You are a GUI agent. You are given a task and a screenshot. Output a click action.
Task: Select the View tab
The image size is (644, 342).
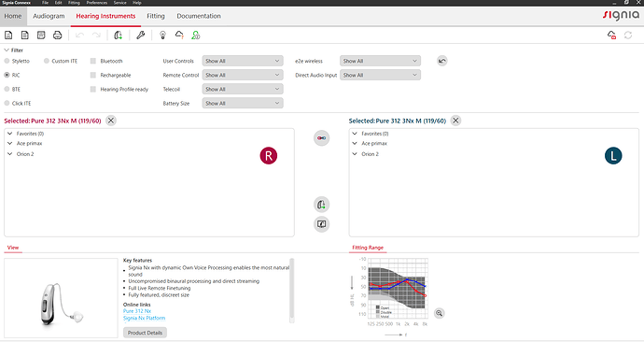13,248
